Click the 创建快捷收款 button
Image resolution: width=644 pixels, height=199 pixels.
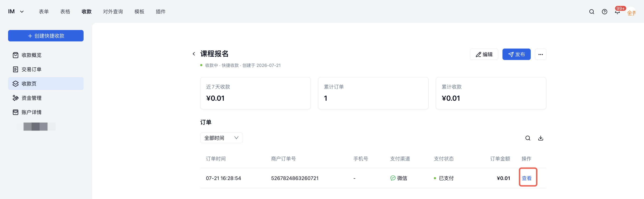pyautogui.click(x=46, y=36)
